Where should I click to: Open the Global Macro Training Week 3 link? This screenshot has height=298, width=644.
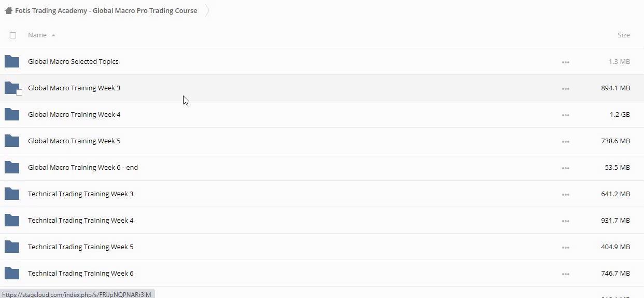(x=74, y=88)
